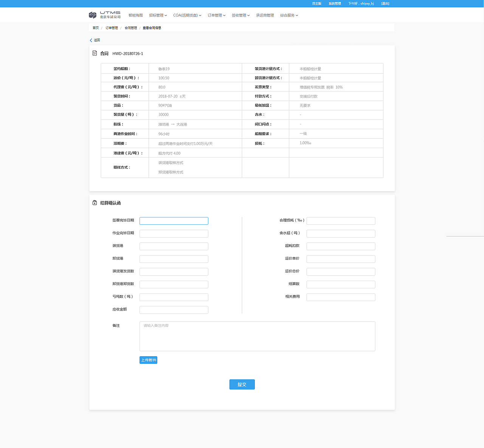This screenshot has width=484, height=448.
Task: Go to 订单管理 breadcrumb
Action: (112, 28)
